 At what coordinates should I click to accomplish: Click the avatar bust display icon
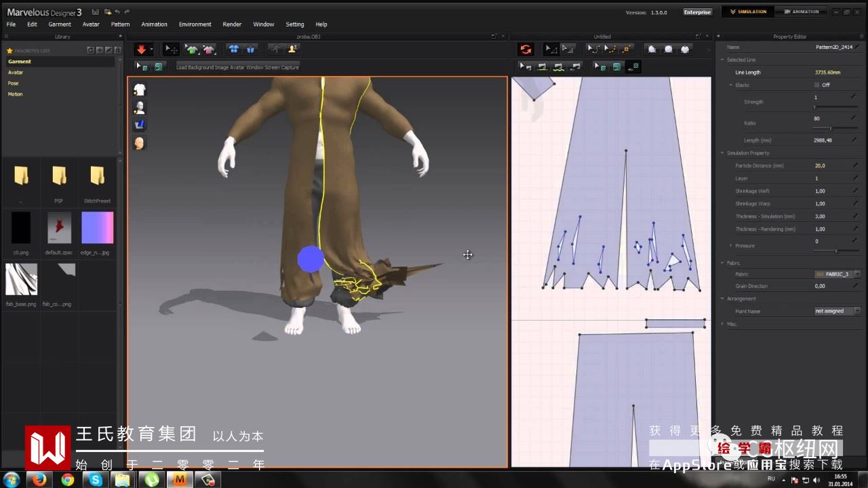[x=140, y=107]
